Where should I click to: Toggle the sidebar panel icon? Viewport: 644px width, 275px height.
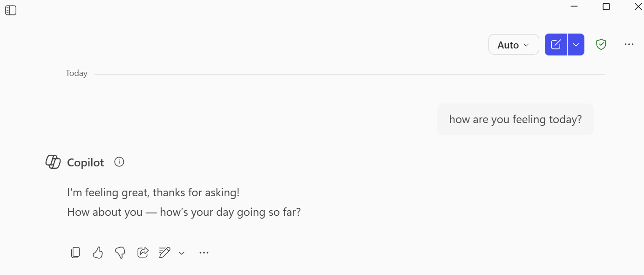tap(11, 10)
